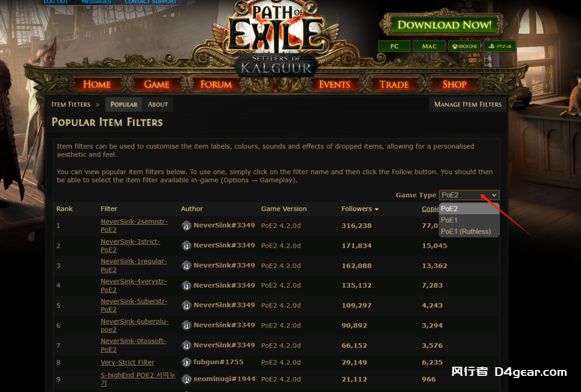
Task: Open NeverSink-3strict-PoE2 filter link
Action: click(x=130, y=246)
